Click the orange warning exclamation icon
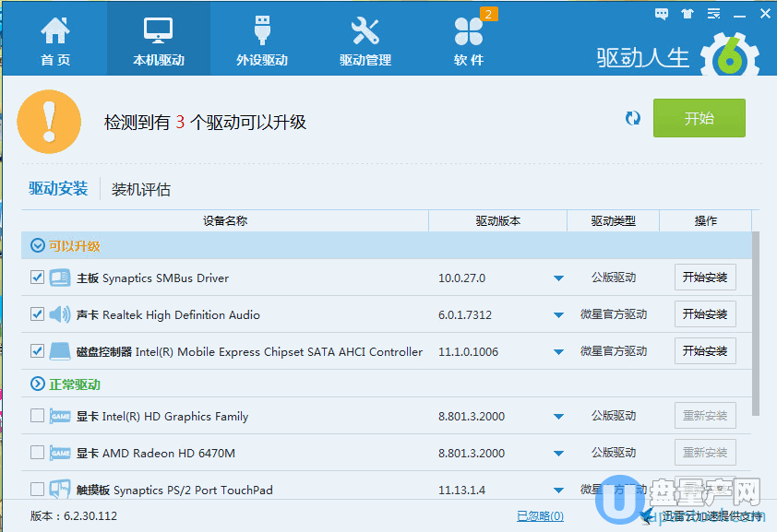Viewport: 777px width, 532px height. tap(49, 122)
